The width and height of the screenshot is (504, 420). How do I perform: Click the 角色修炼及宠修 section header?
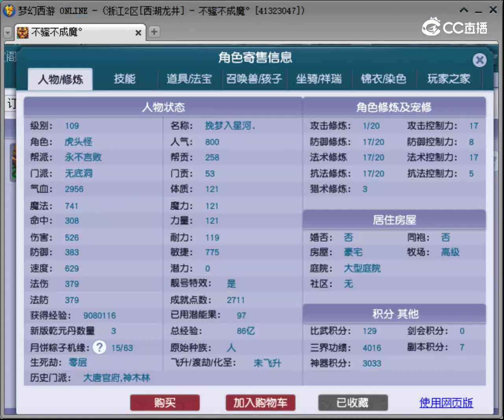pyautogui.click(x=394, y=107)
